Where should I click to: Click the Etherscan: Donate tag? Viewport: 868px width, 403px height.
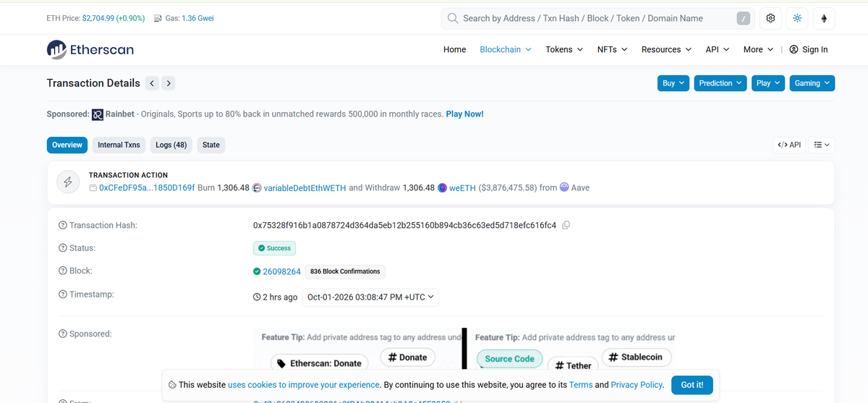[320, 362]
